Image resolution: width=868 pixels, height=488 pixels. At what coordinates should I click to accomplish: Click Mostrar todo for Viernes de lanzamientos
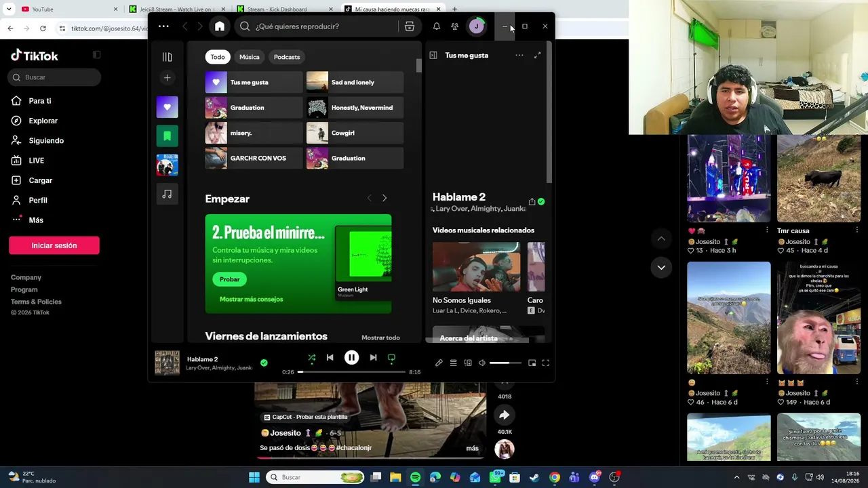[380, 338]
